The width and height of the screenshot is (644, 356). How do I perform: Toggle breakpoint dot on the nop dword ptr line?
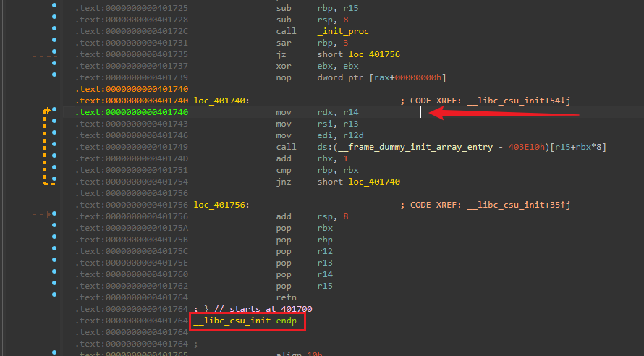[54, 75]
